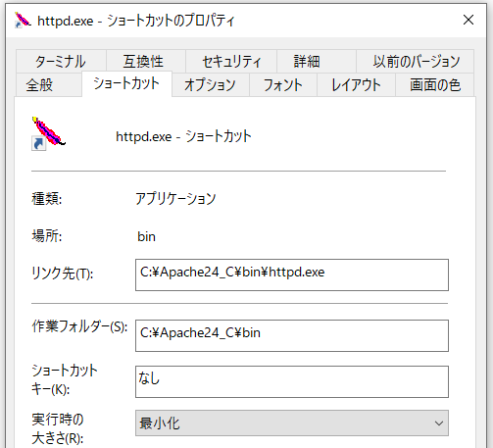Switch to the フォント tab
Image resolution: width=493 pixels, height=448 pixels.
coord(283,85)
